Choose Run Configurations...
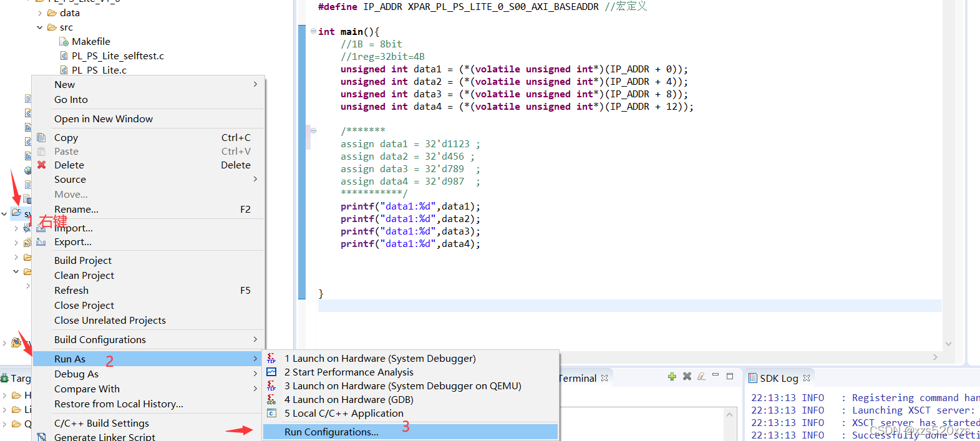980x441 pixels. (410, 432)
